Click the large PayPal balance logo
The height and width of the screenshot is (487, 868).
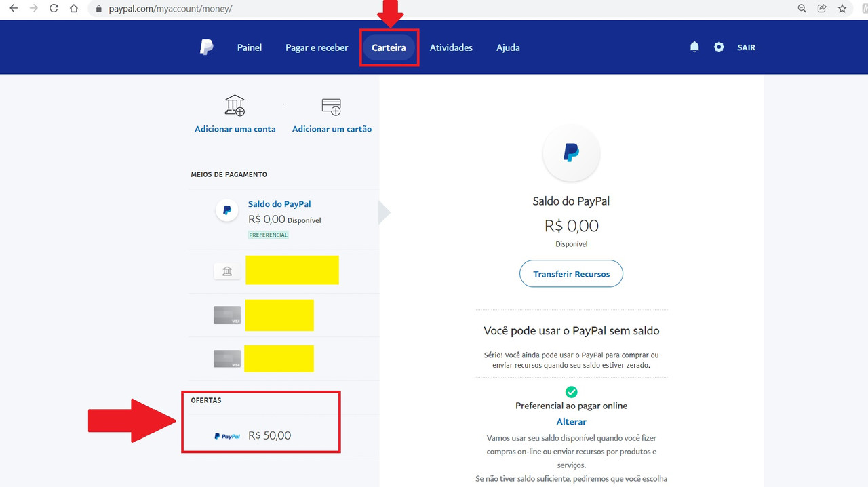571,153
